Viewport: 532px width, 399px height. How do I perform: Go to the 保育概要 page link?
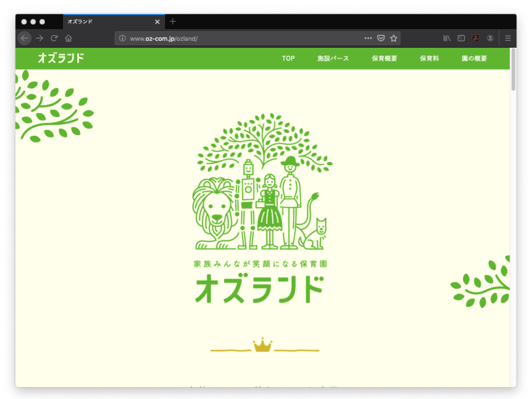[x=384, y=59]
